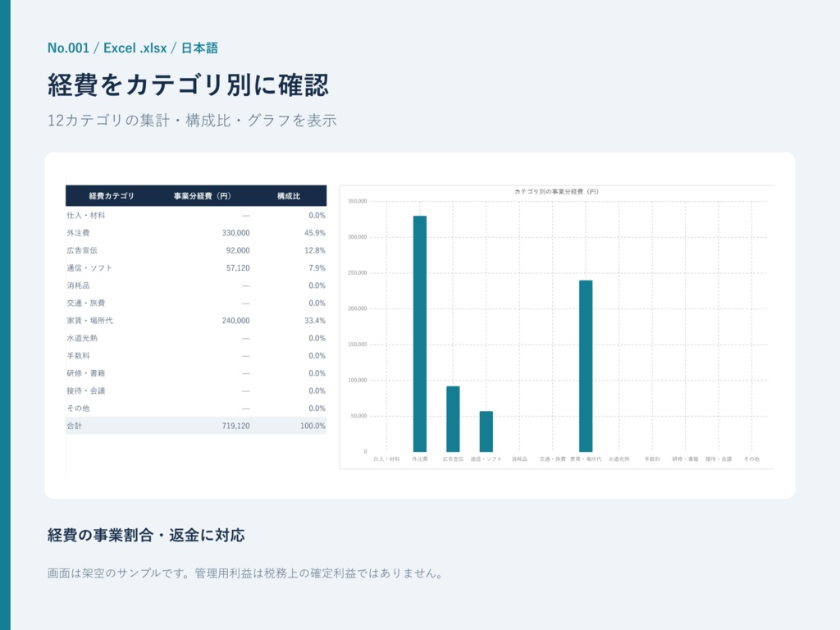This screenshot has height=630, width=840.
Task: Click the "合計" total row label
Action: [75, 426]
